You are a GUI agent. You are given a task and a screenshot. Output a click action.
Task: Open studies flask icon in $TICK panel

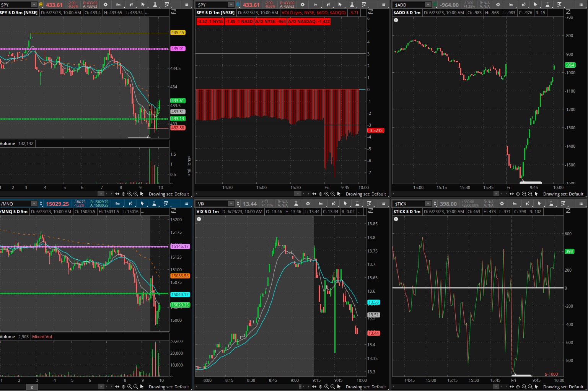click(551, 204)
